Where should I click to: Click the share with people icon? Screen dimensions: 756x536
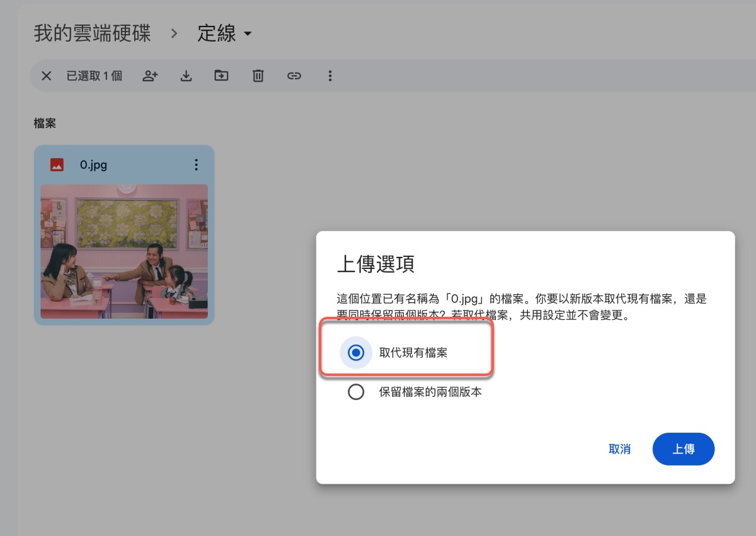(150, 76)
